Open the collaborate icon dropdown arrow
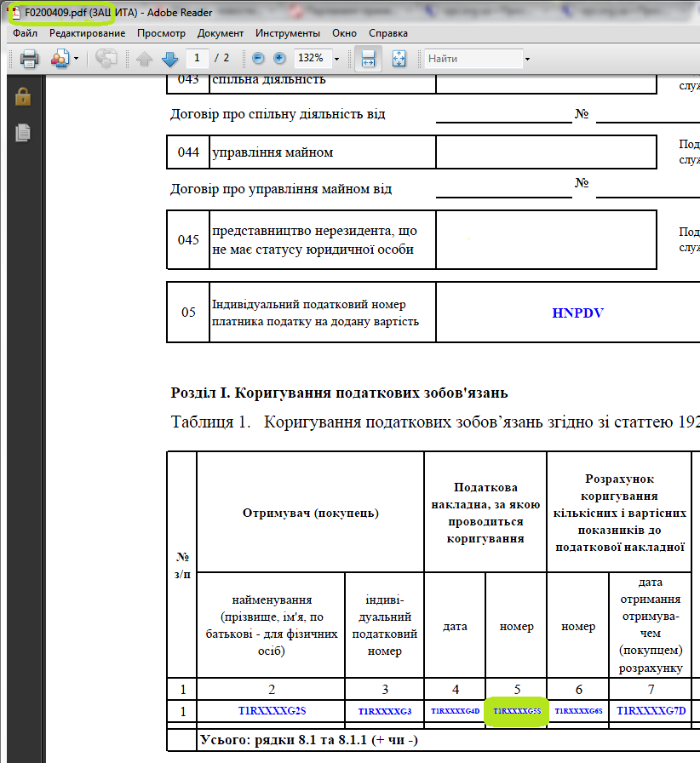700x763 pixels. 77,59
